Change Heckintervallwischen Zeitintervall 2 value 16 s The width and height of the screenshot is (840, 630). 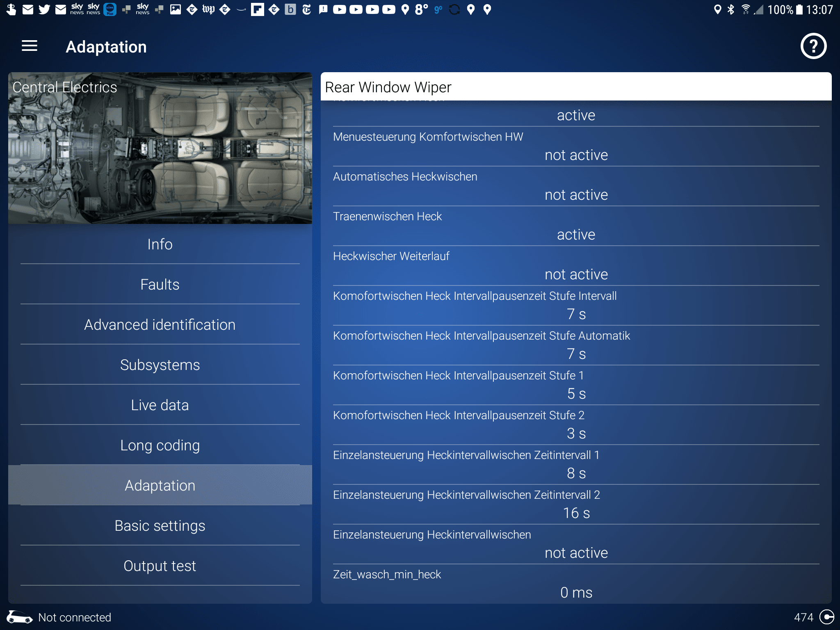point(576,513)
